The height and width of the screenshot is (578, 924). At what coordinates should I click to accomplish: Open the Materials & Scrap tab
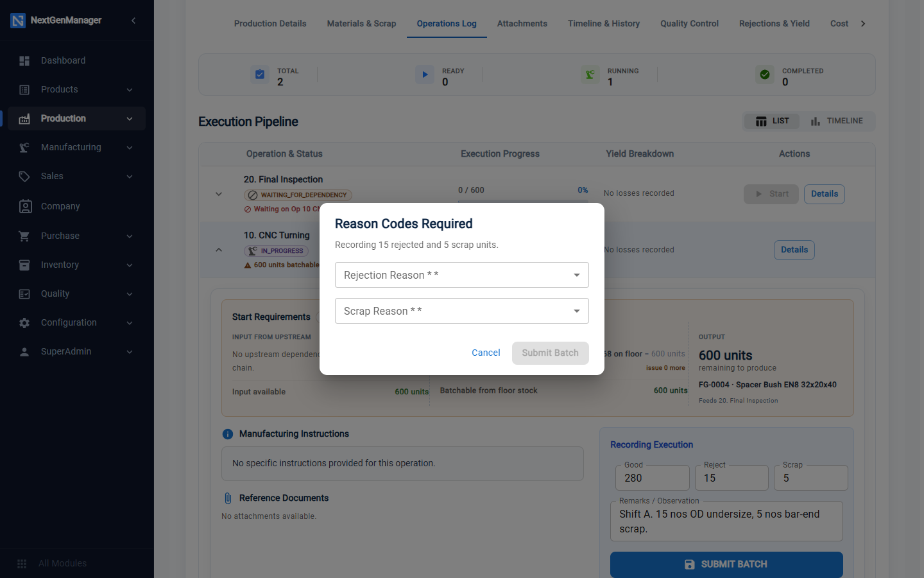(x=361, y=24)
